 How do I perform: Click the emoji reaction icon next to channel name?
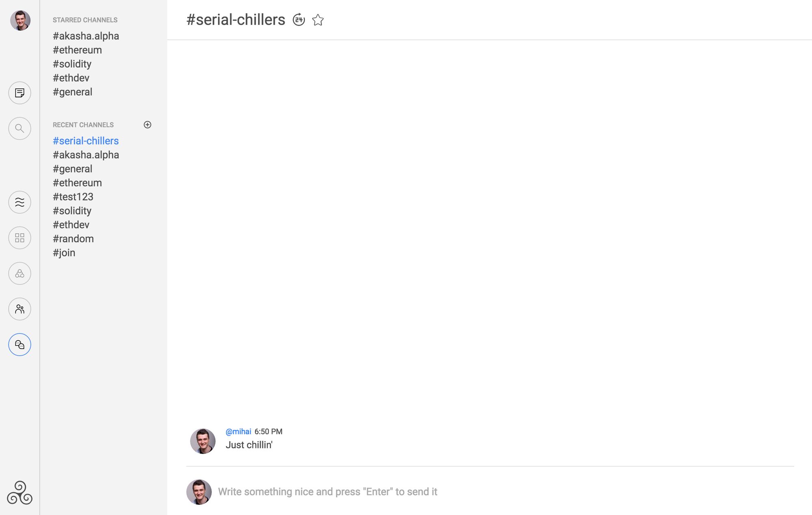pyautogui.click(x=299, y=19)
